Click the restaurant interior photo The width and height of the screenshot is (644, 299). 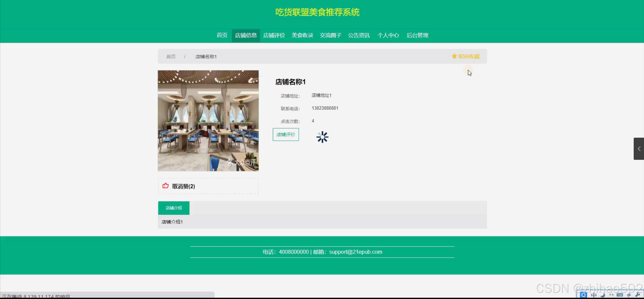(208, 121)
